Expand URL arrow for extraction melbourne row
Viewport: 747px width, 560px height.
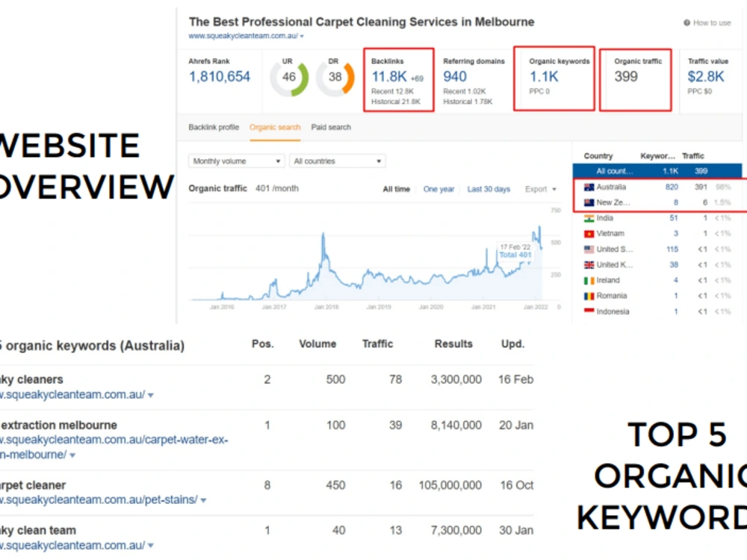[72, 455]
